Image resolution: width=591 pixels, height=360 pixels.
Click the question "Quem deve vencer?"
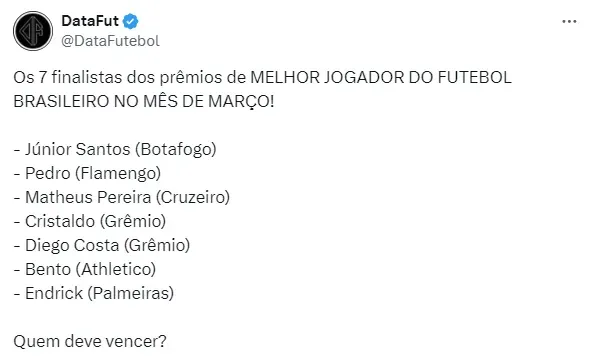[90, 342]
